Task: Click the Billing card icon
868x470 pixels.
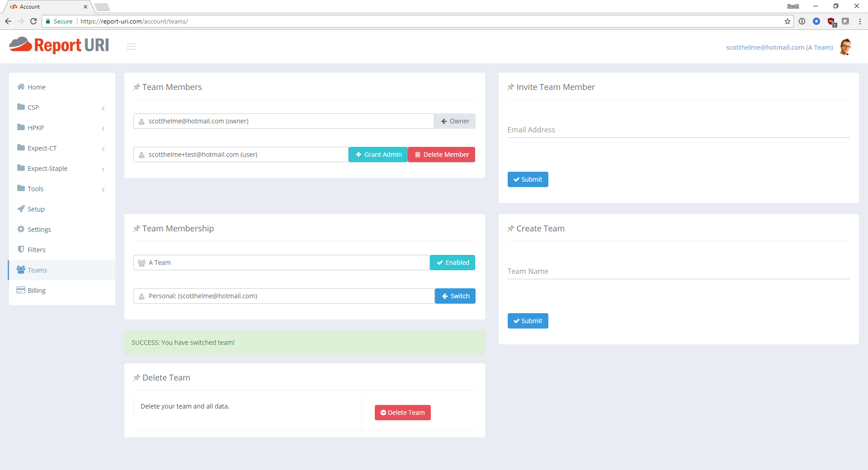Action: 20,290
